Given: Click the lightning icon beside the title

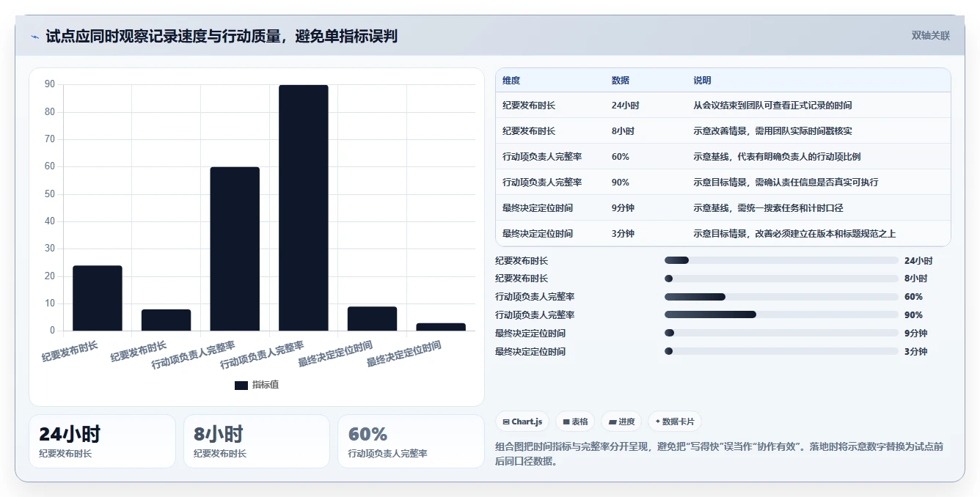Looking at the screenshot, I should [35, 37].
